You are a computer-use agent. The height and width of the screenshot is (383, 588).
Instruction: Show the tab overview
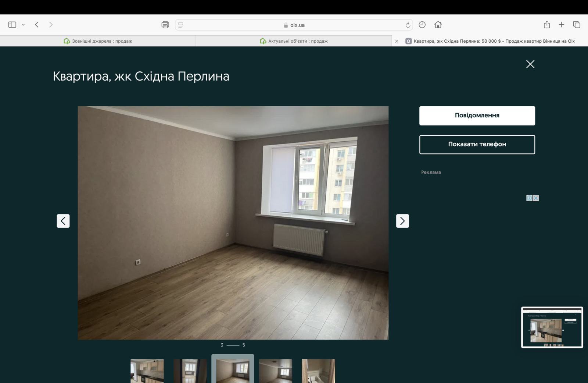coord(576,25)
